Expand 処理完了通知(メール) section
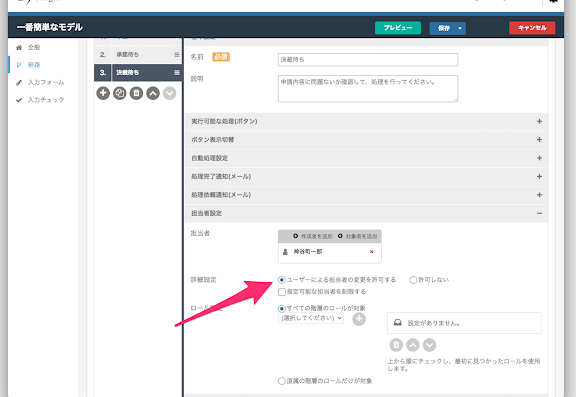 (366, 177)
